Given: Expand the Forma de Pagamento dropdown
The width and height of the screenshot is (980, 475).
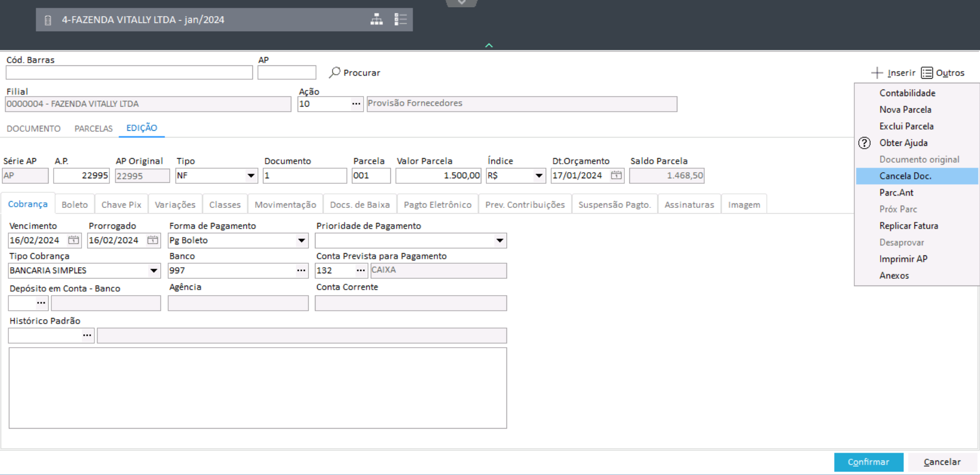Looking at the screenshot, I should click(301, 241).
